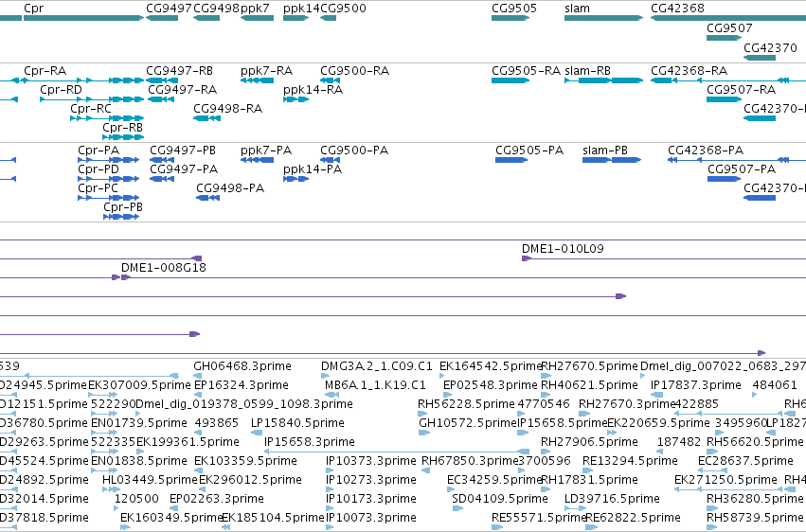Click EST label EP02548.3prime

click(x=491, y=385)
